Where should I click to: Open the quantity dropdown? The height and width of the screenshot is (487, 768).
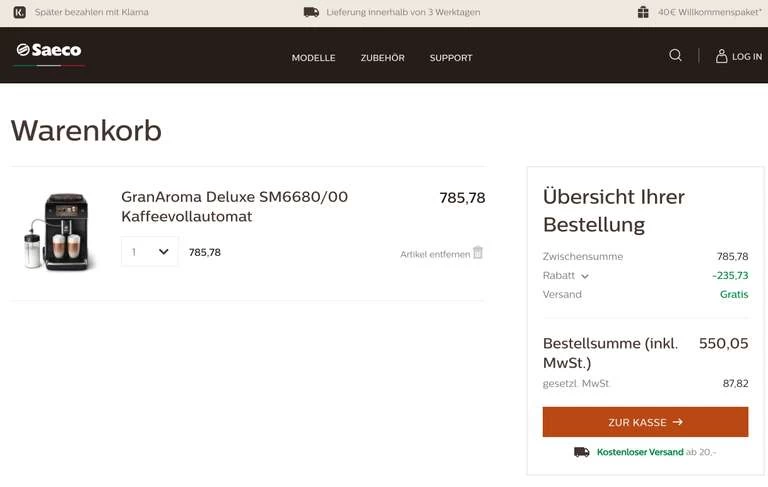150,252
